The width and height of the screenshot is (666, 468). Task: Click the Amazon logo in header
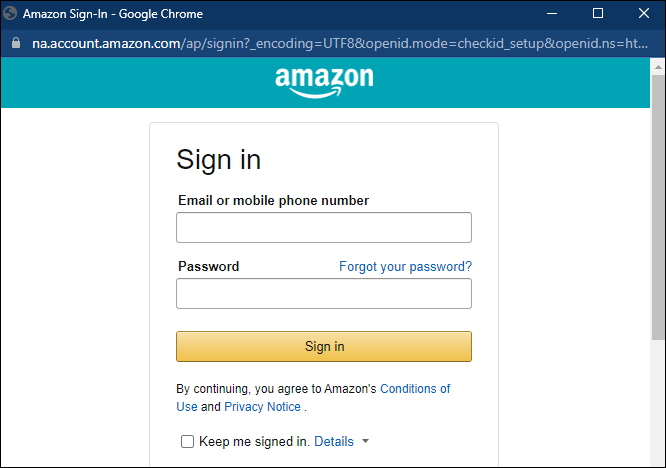(324, 82)
